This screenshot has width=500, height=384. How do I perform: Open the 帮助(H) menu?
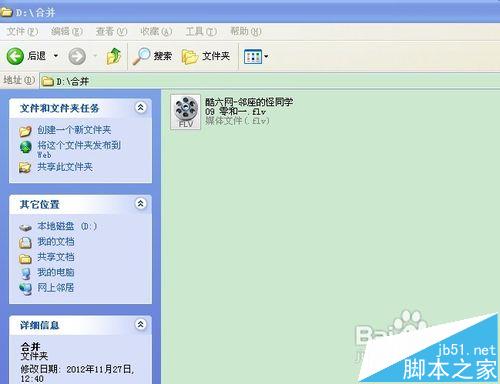tap(246, 31)
